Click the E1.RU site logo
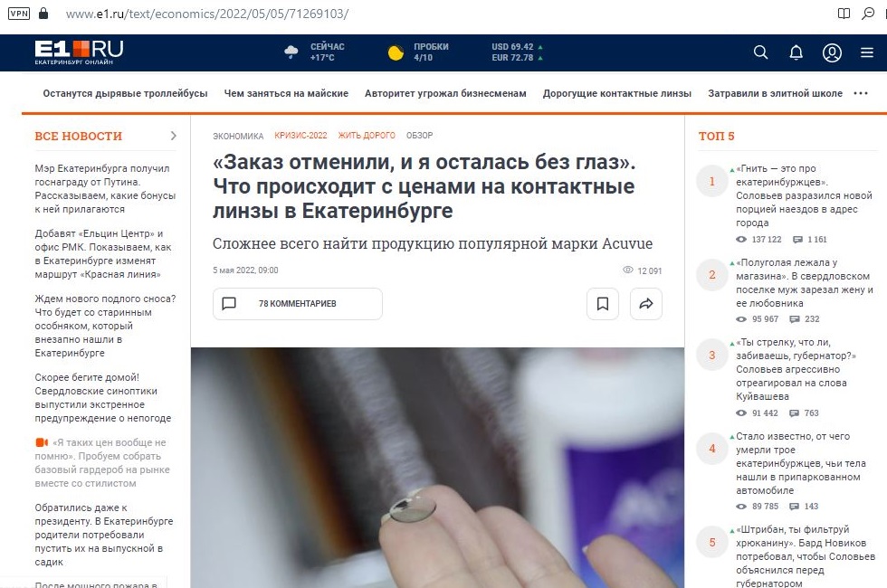The width and height of the screenshot is (887, 588). [79, 52]
